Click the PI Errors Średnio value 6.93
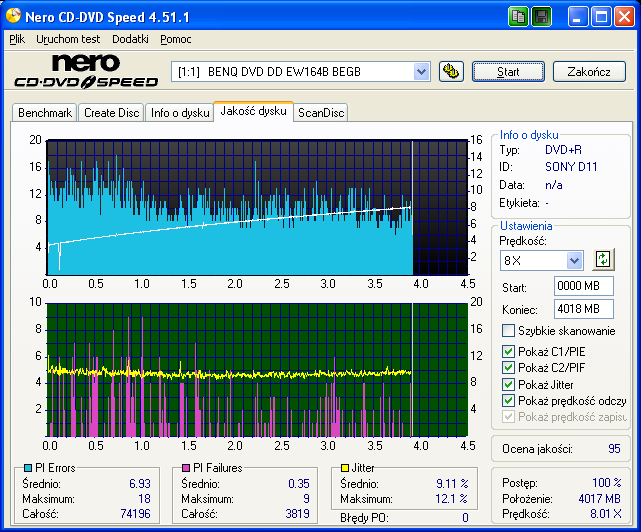Viewport: 641px width, 532px height. (x=140, y=484)
